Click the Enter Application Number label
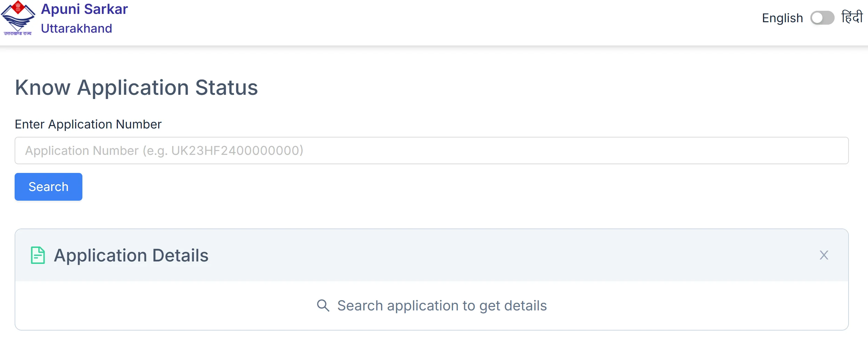The width and height of the screenshot is (868, 342). (x=88, y=124)
